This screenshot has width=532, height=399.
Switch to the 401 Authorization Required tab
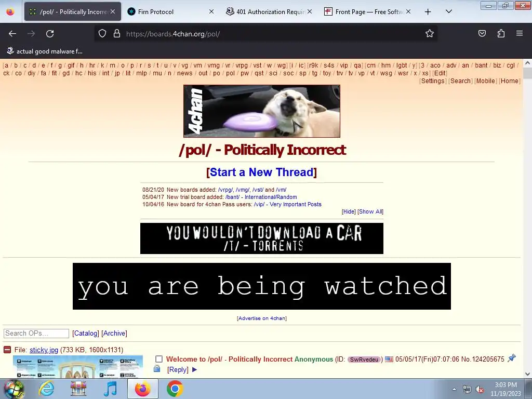click(270, 11)
